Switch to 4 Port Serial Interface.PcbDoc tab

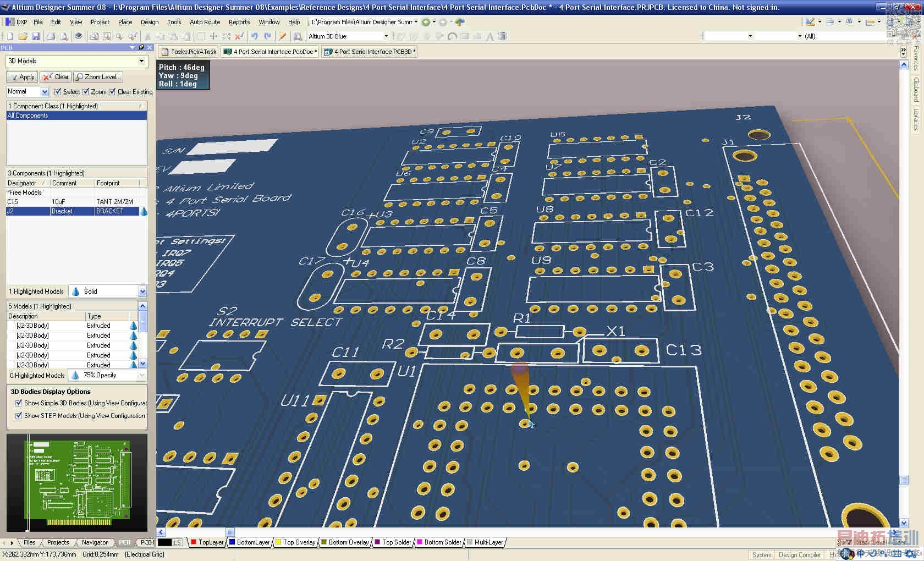point(271,52)
